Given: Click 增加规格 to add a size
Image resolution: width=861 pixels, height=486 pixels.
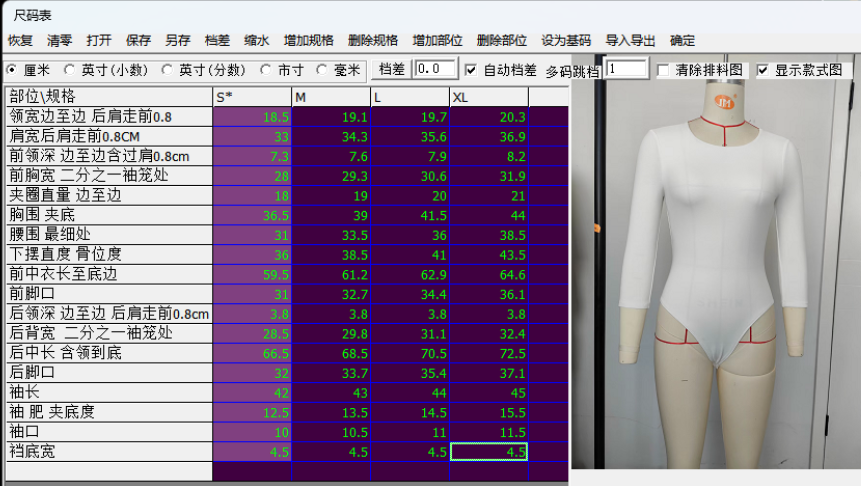Looking at the screenshot, I should pos(308,41).
